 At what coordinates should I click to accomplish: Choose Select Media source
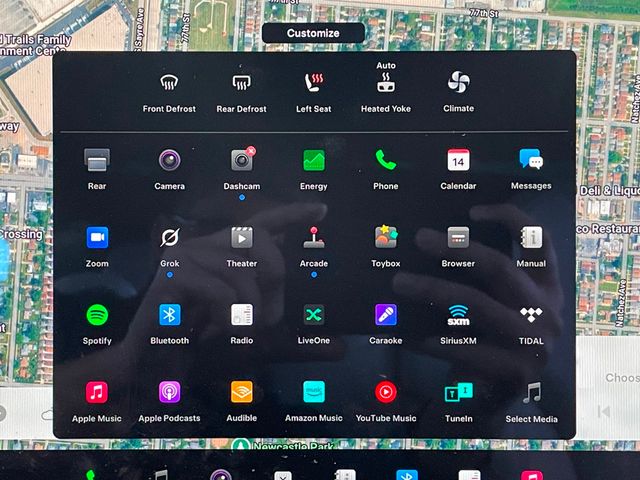tap(531, 393)
